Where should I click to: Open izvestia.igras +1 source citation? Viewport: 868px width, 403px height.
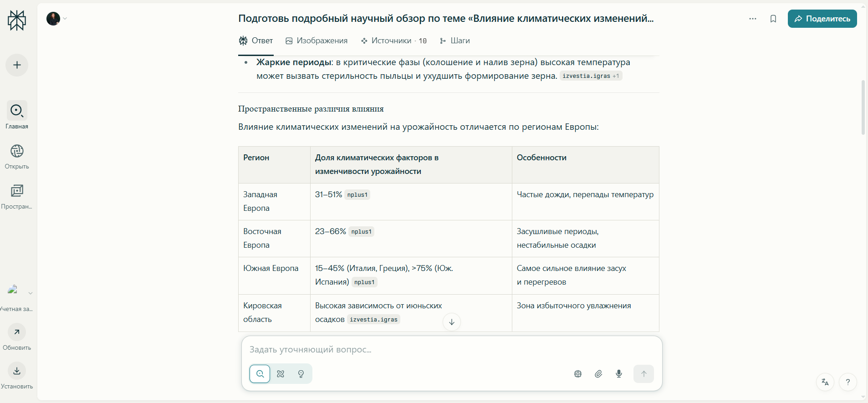click(x=591, y=76)
